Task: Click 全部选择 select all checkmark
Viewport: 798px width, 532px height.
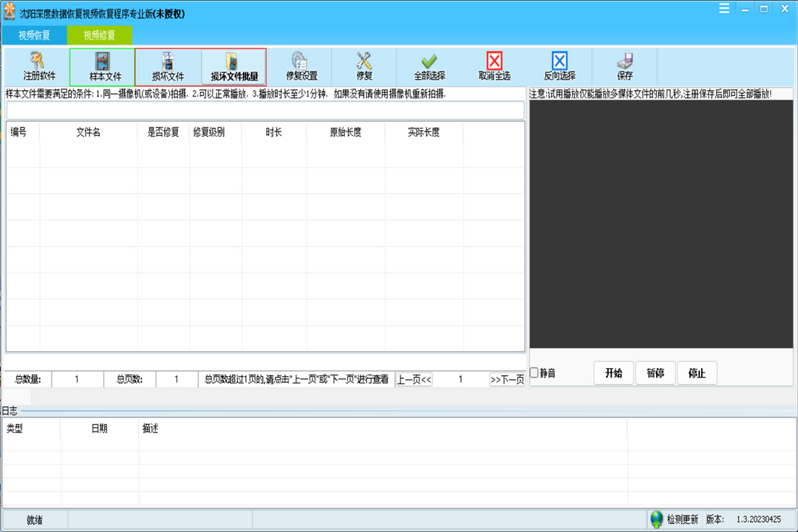Action: [429, 66]
